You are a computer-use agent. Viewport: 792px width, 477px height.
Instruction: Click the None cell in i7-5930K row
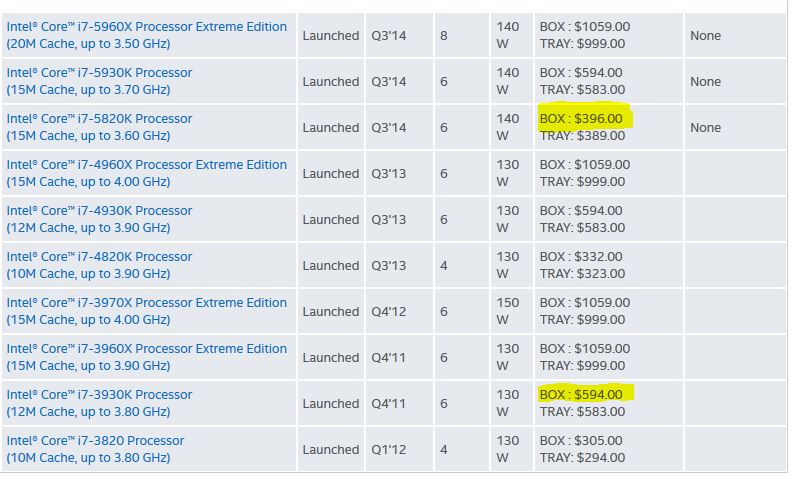click(705, 82)
